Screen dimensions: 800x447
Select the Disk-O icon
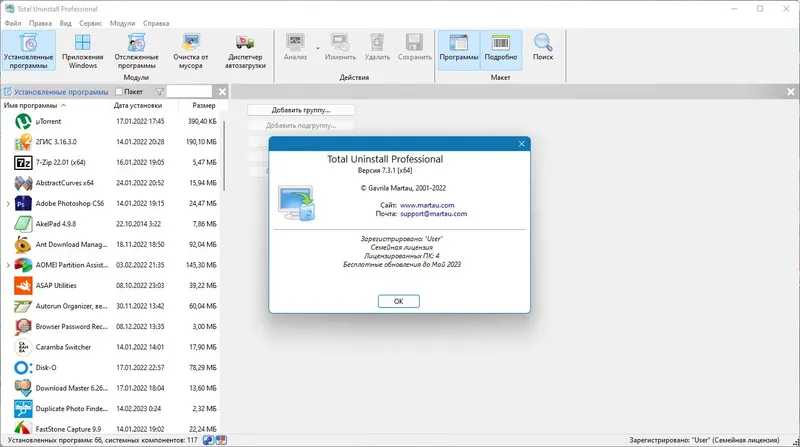click(23, 367)
